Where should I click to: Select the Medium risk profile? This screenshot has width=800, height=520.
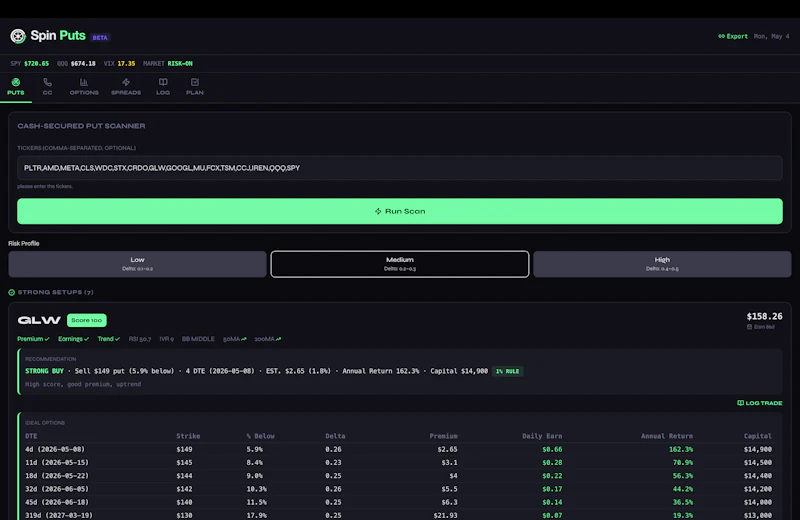click(399, 264)
